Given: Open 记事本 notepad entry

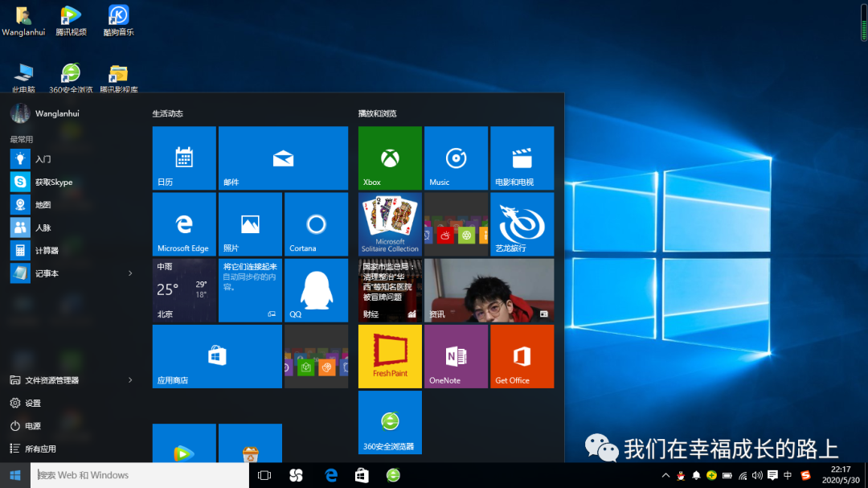Looking at the screenshot, I should [x=63, y=273].
